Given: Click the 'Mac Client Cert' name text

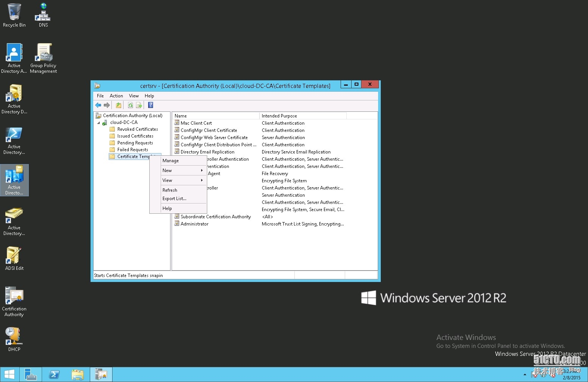Looking at the screenshot, I should tap(196, 123).
